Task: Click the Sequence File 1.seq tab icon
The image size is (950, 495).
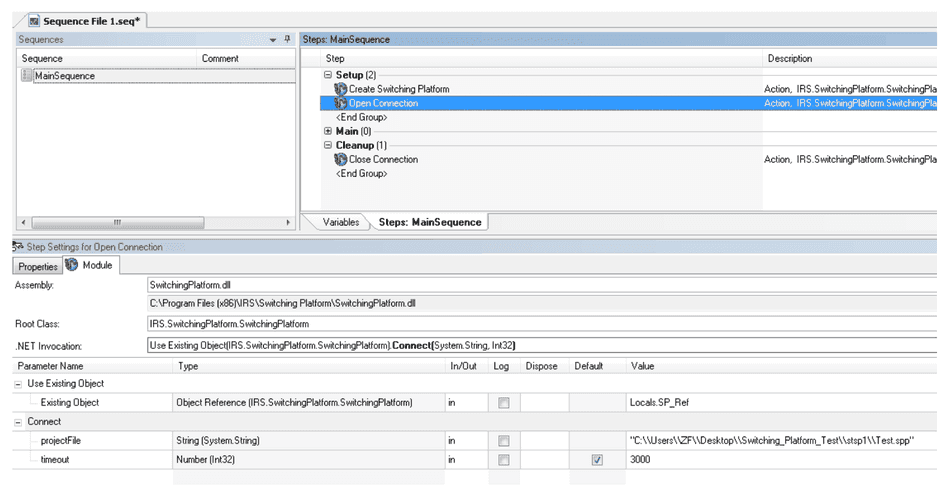Action: (34, 21)
